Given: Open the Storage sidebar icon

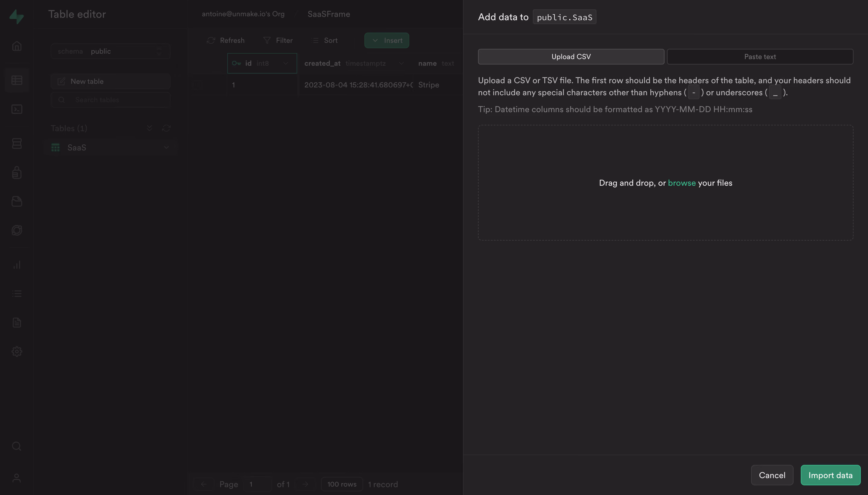Looking at the screenshot, I should pyautogui.click(x=17, y=201).
